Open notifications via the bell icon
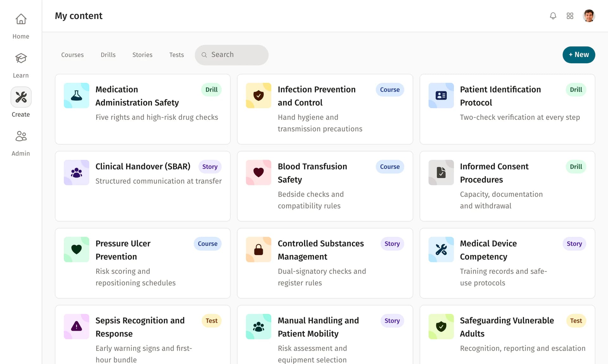The height and width of the screenshot is (364, 608). (x=553, y=16)
